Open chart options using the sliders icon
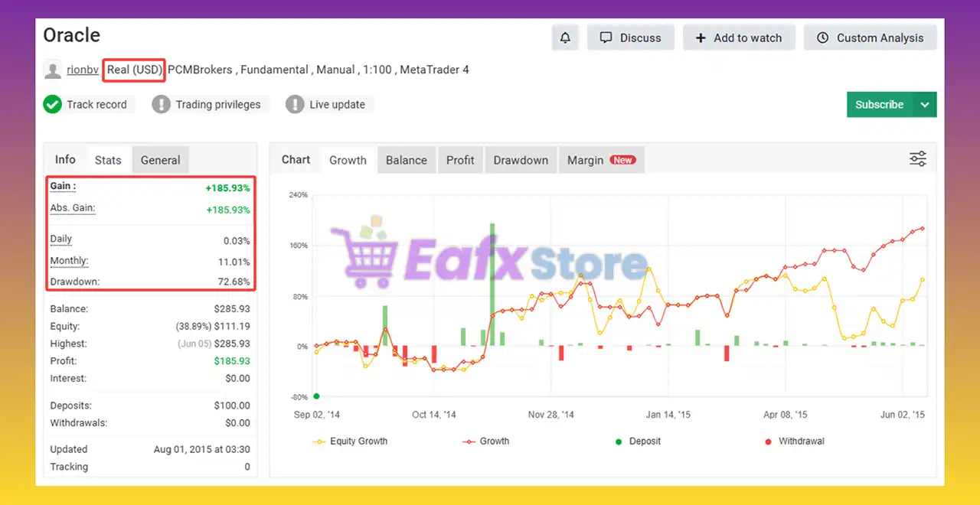This screenshot has height=505, width=980. [x=918, y=158]
